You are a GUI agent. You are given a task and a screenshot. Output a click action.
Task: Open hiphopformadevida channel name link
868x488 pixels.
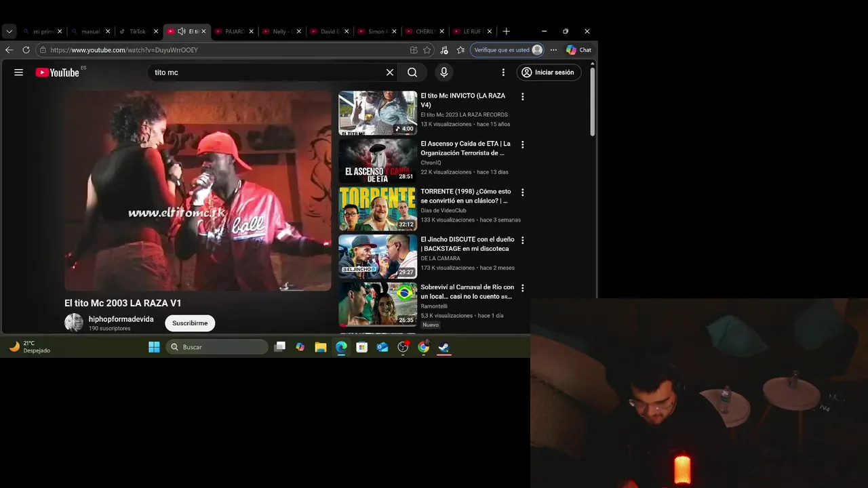click(x=121, y=319)
